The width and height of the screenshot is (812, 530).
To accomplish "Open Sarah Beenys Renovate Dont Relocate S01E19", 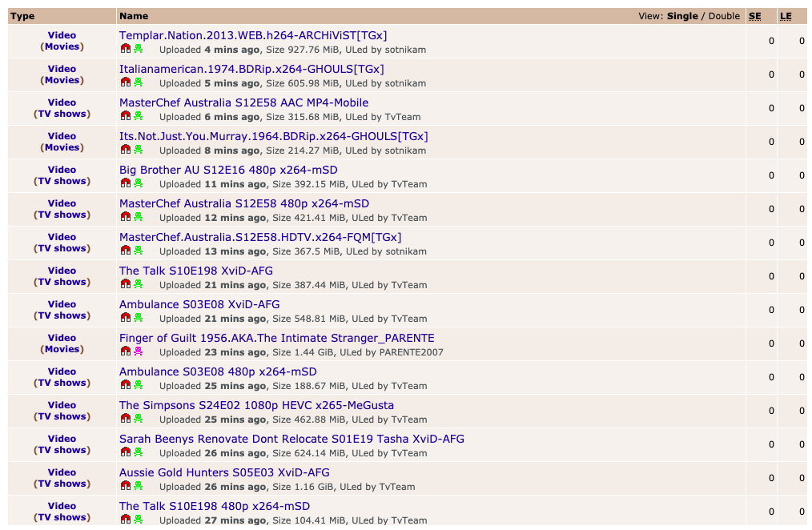I will click(x=291, y=439).
